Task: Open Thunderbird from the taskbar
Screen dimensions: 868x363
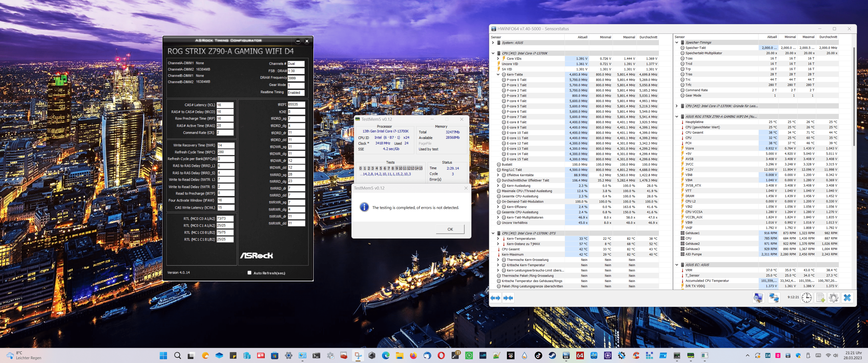Action: pos(427,355)
